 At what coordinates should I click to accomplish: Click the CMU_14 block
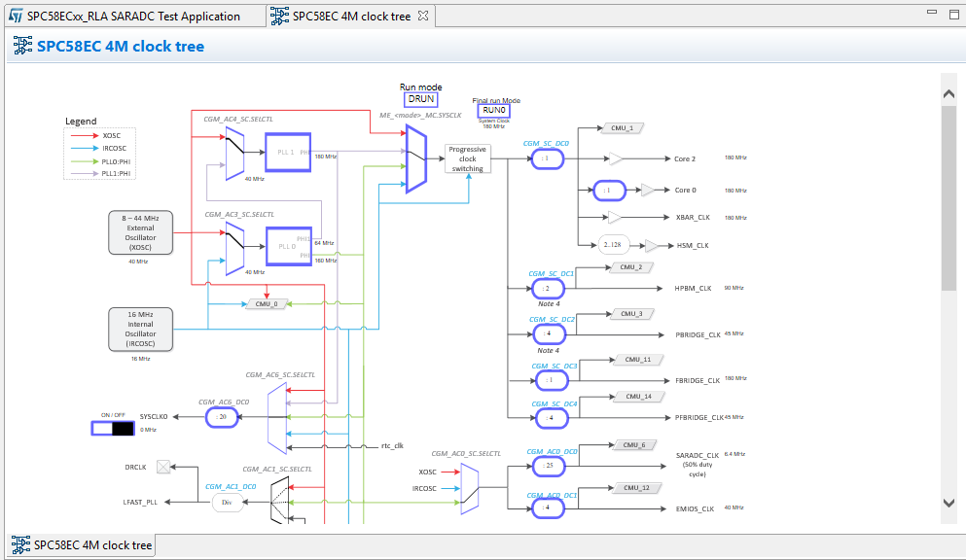pyautogui.click(x=639, y=397)
